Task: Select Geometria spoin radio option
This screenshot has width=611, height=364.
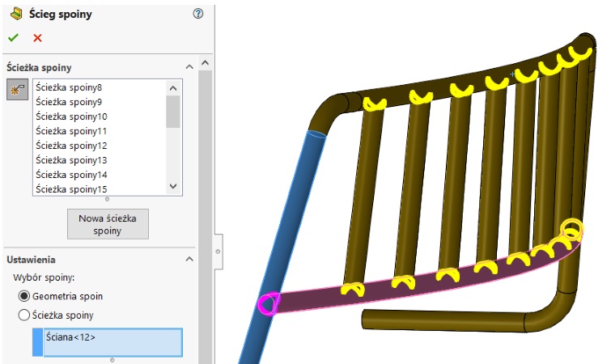Action: (23, 296)
